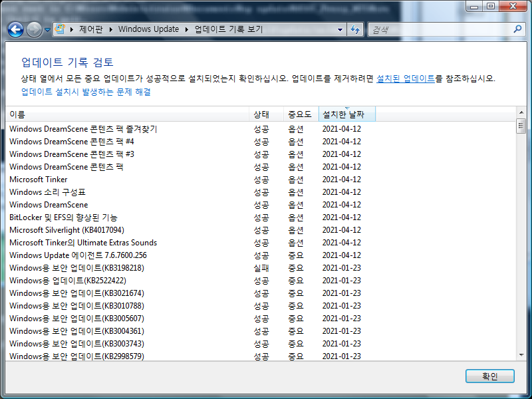Viewport: 532px width, 399px height.
Task: Click 2021-04-12 date of Microsoft Tinker row
Action: click(342, 180)
